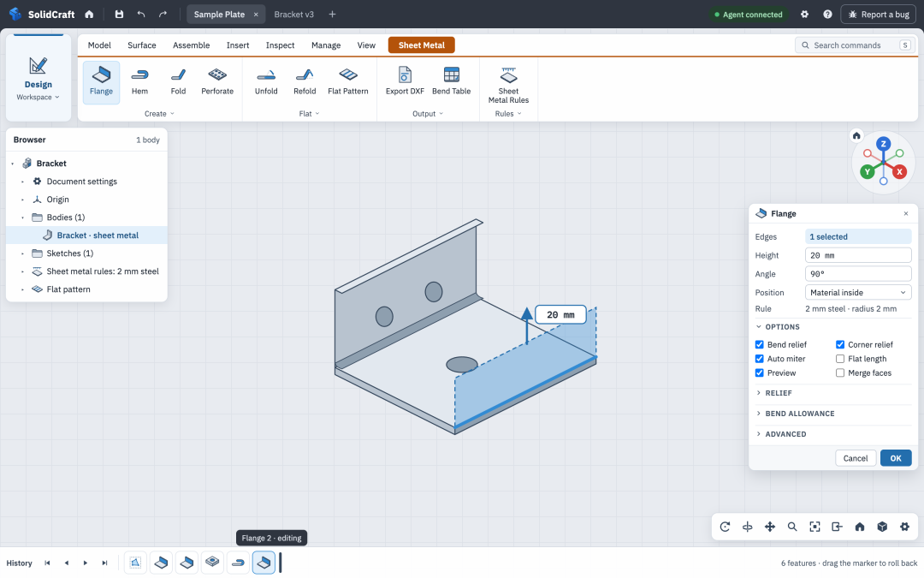Disable the Corner relief checkbox

pos(840,344)
